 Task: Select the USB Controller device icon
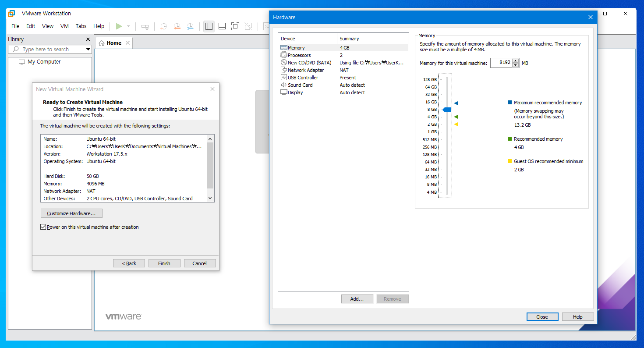tap(284, 78)
